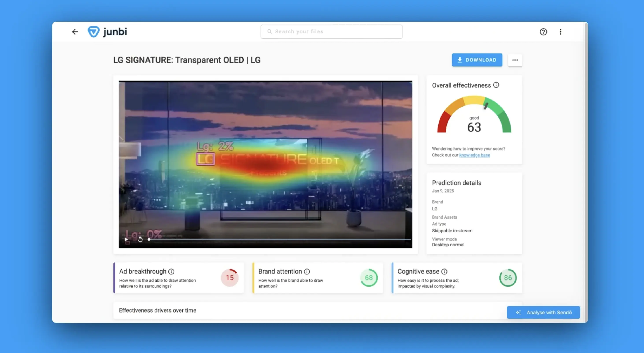
Task: Show info for Cognitive ease
Action: pyautogui.click(x=444, y=271)
